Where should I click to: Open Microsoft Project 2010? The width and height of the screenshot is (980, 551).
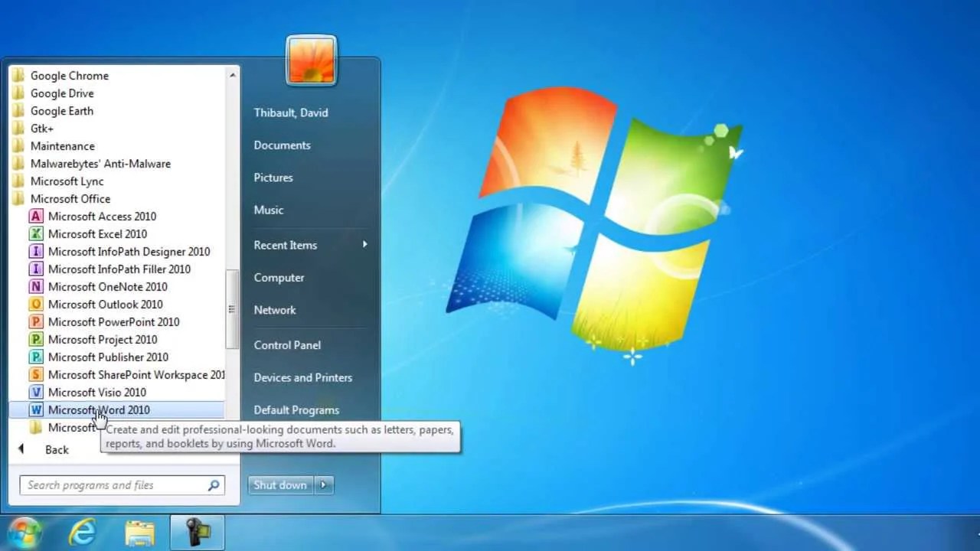(103, 339)
